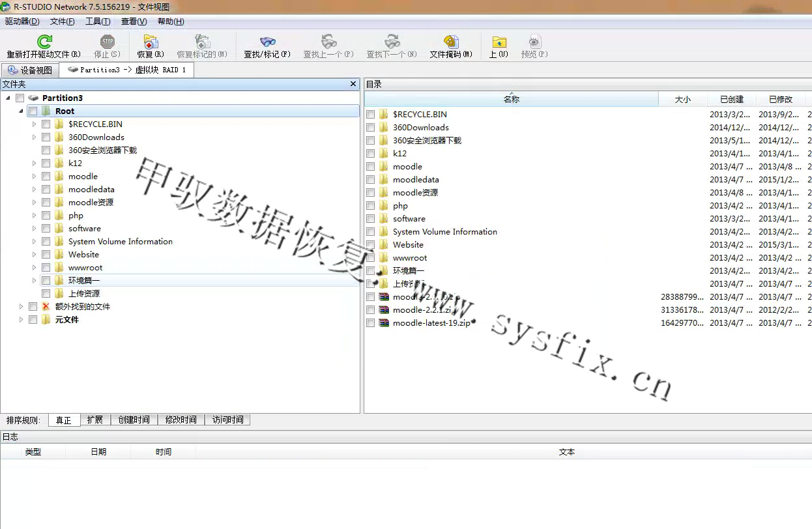
Task: Open the 帮助(H) menu
Action: (x=171, y=21)
